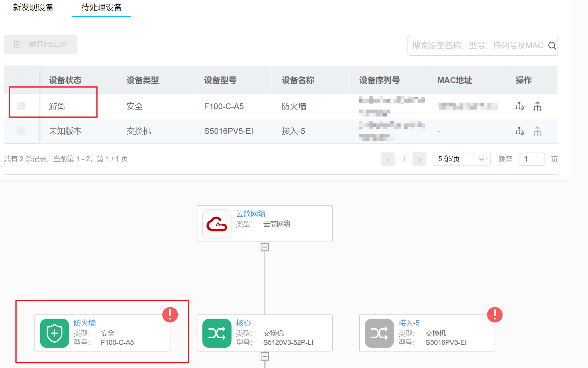
Task: Switch to the 新发现设备 tab
Action: [x=33, y=7]
